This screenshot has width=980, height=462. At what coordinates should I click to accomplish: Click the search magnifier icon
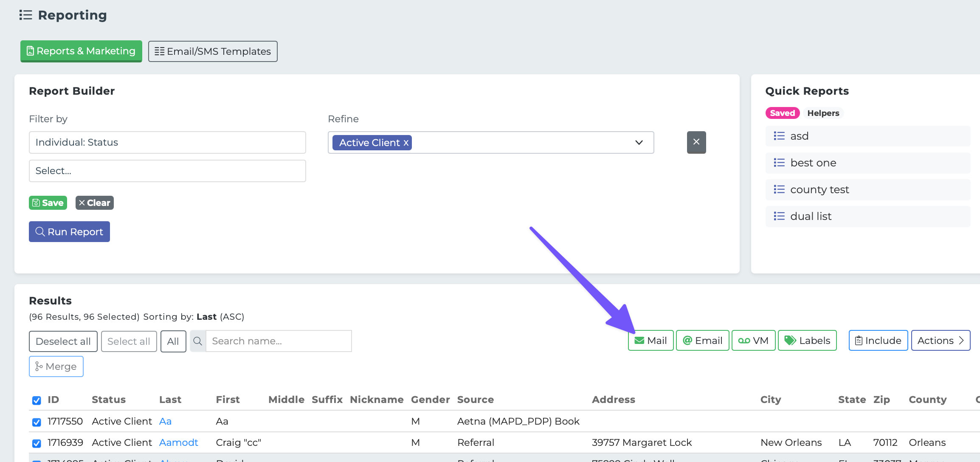pyautogui.click(x=198, y=341)
